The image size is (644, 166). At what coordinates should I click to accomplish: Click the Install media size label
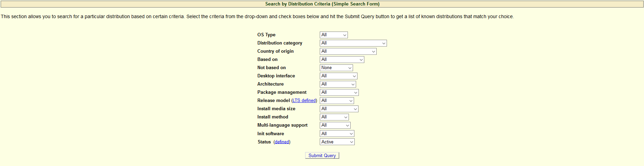point(276,109)
